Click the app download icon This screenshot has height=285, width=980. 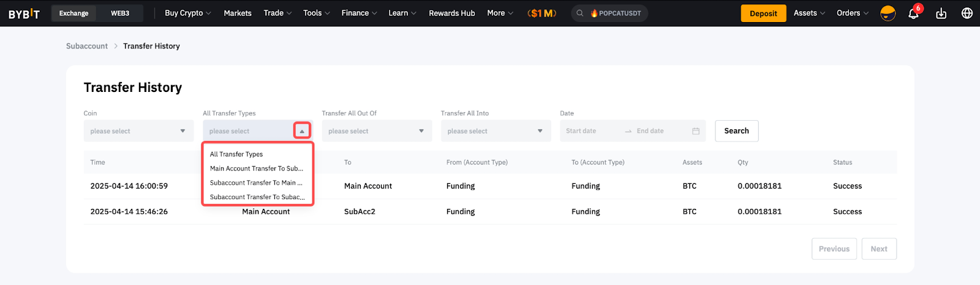[x=941, y=13]
